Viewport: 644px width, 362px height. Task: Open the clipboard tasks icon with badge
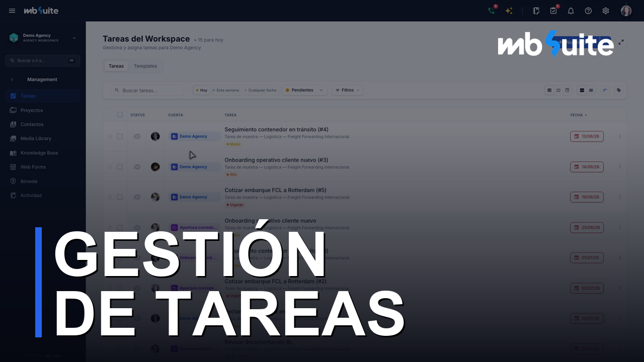coord(553,11)
